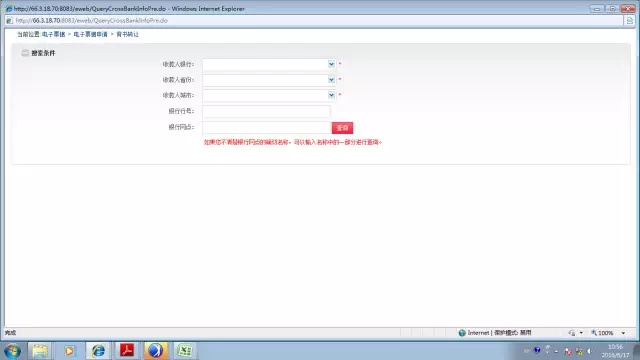Click the IE logo in title bar
Screen dimensions: 640x360
click(9, 9)
